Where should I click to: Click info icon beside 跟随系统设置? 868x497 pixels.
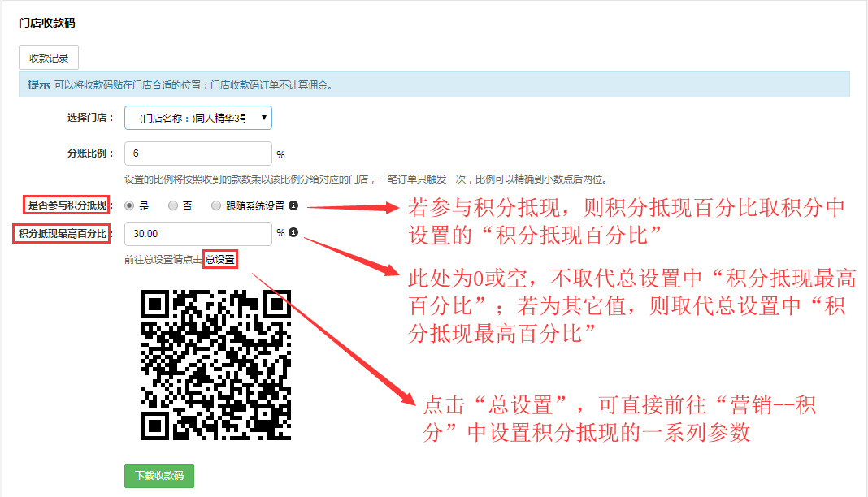pos(293,206)
